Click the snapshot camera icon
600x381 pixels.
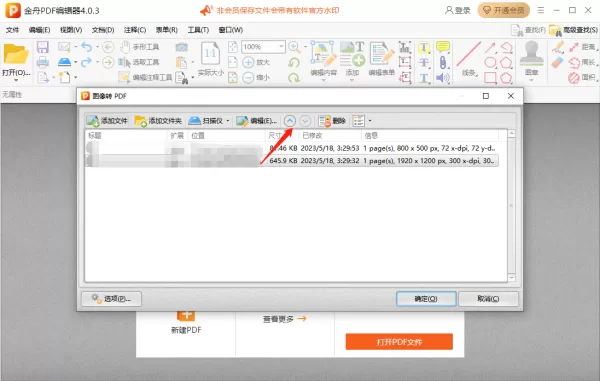pos(181,47)
